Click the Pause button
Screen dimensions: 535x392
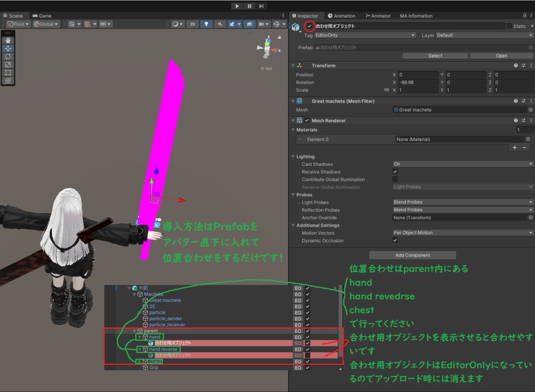[x=249, y=6]
